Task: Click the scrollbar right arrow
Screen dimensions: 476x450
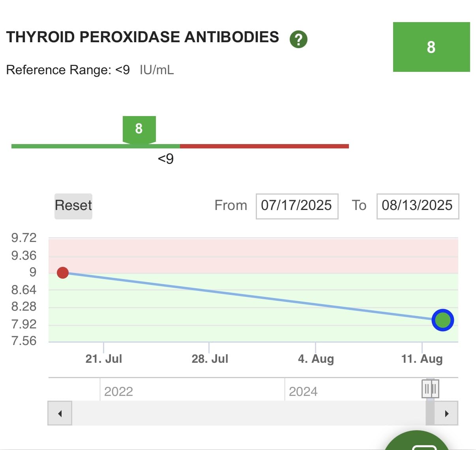Action: click(x=446, y=413)
